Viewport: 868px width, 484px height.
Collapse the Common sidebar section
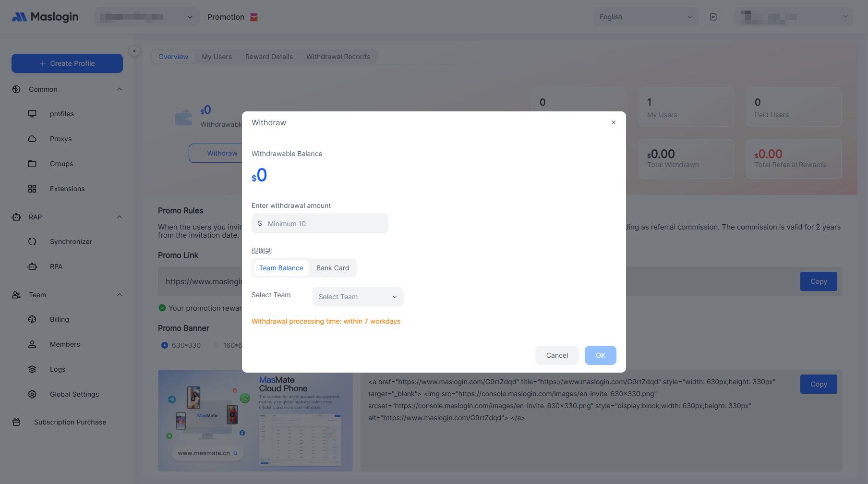tap(120, 89)
